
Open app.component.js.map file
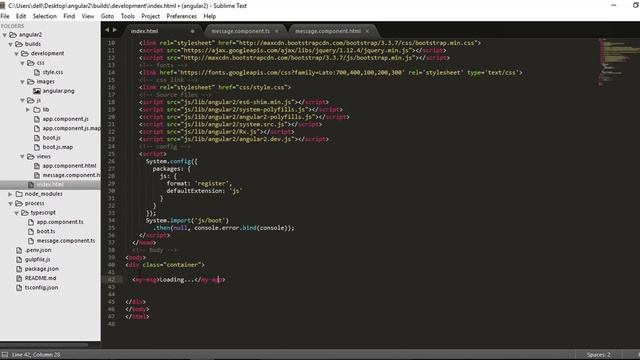(x=71, y=129)
